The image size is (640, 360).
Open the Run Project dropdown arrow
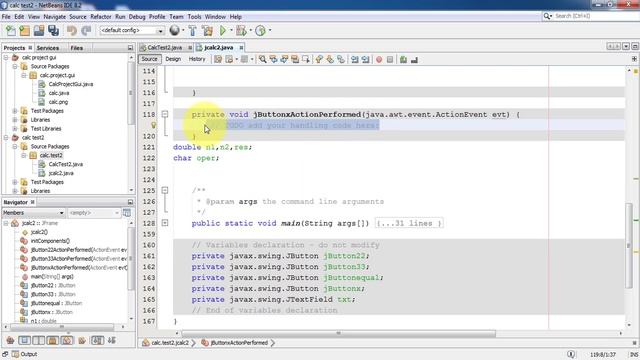point(231,31)
